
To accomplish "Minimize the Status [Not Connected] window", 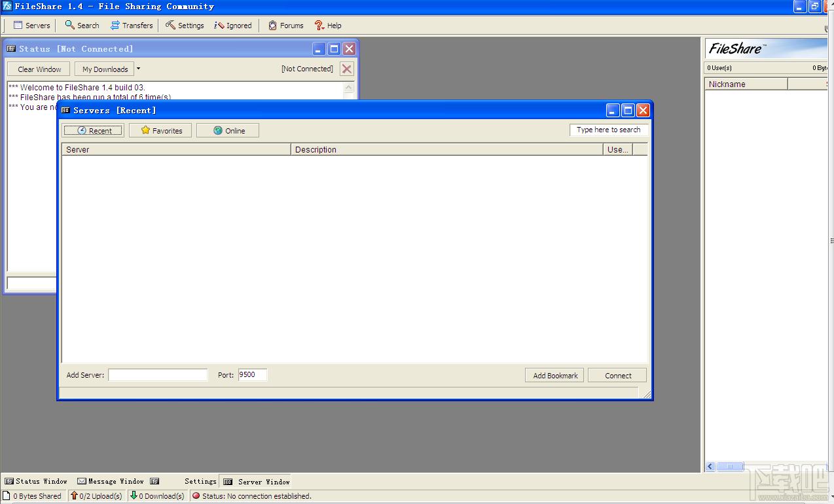I will (319, 48).
